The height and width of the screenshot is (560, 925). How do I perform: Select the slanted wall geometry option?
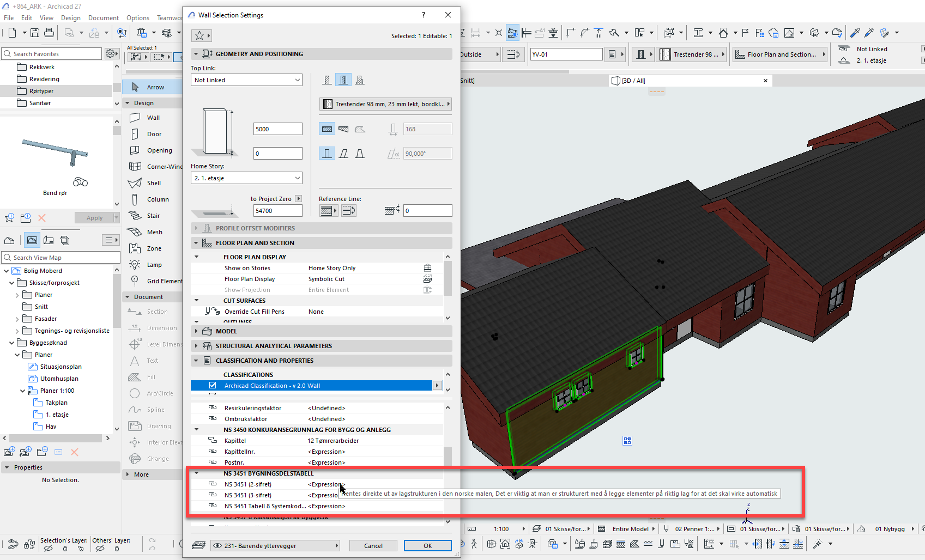point(343,154)
